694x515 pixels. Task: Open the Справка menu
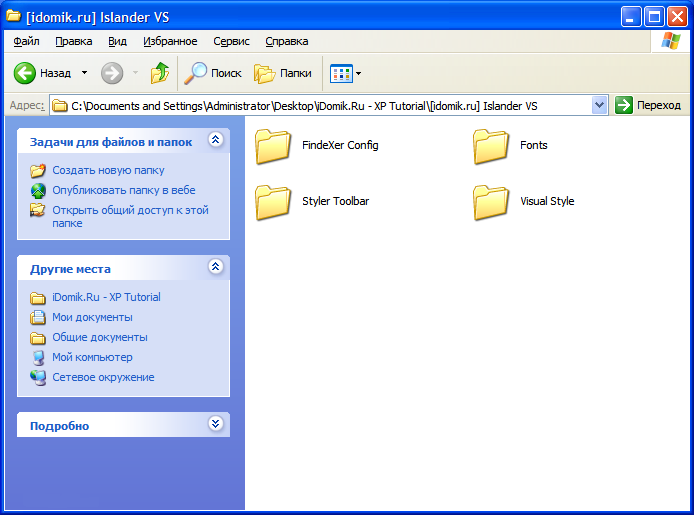click(287, 41)
